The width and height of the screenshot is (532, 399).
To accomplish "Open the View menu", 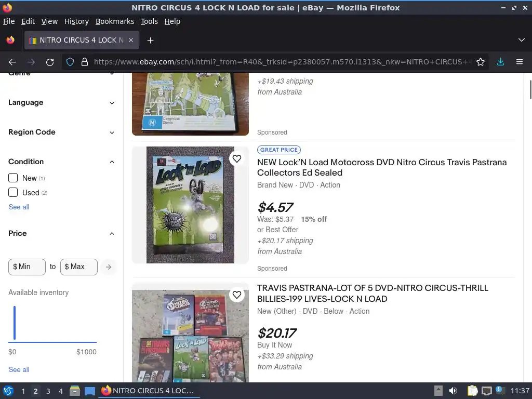I will [49, 21].
